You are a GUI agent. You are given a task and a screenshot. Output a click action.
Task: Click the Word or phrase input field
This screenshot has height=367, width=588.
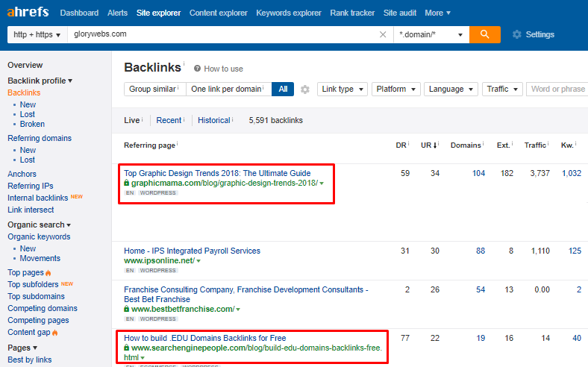tap(557, 90)
